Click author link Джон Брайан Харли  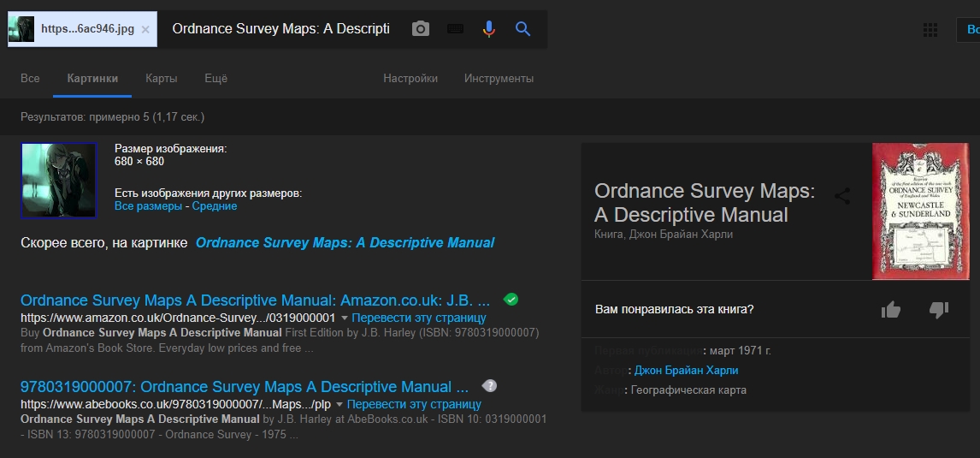[x=686, y=371]
